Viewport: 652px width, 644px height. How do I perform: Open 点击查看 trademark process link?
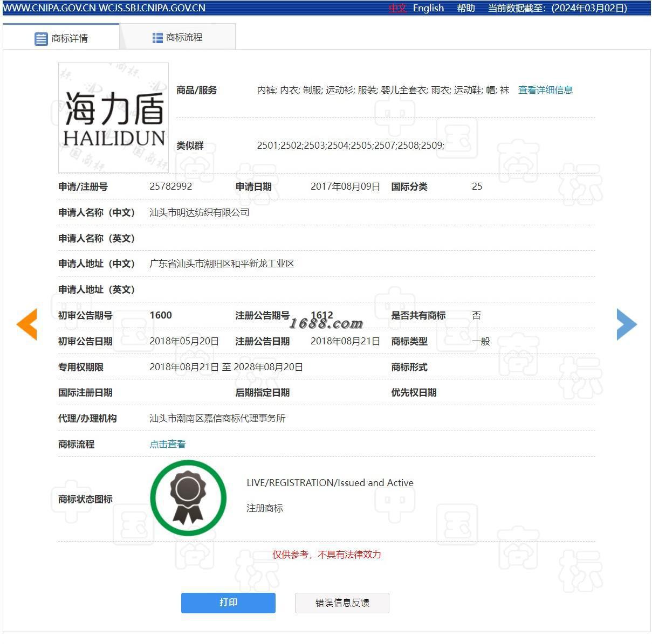pyautogui.click(x=168, y=444)
